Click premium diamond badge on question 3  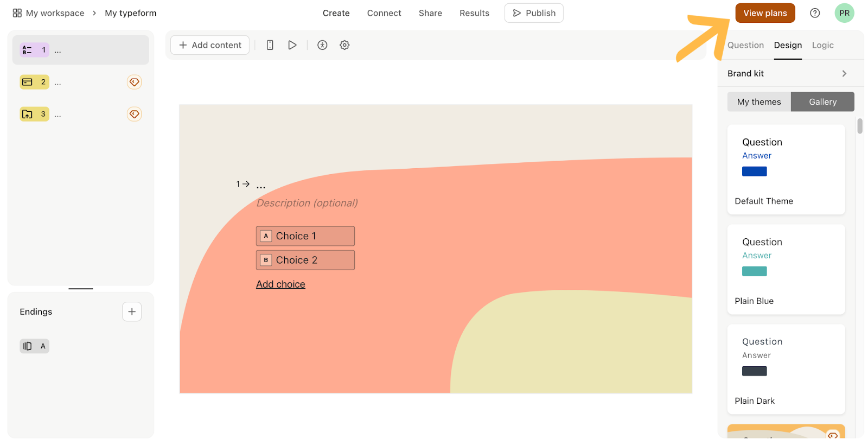(134, 114)
